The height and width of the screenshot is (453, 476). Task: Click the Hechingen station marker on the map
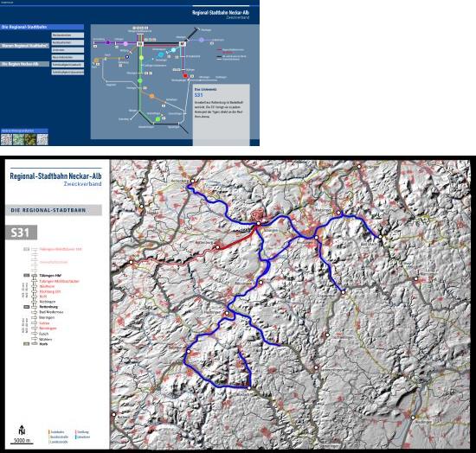pos(227,313)
